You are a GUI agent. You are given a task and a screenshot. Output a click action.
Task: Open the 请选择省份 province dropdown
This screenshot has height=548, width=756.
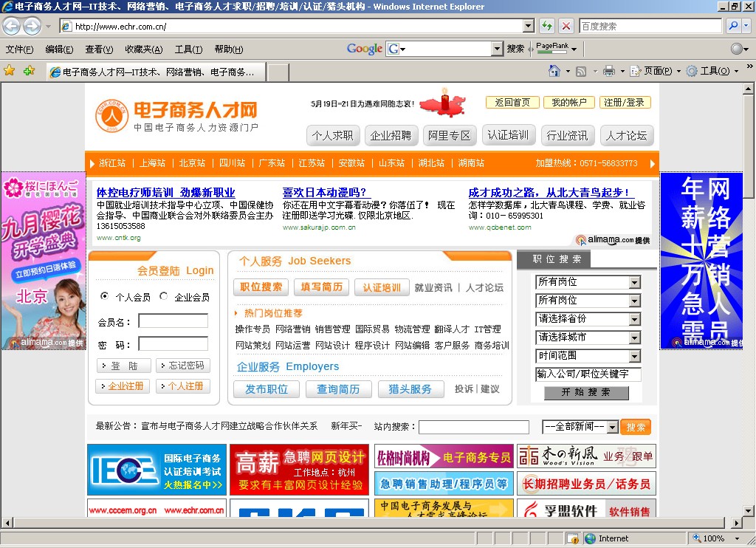coord(635,319)
